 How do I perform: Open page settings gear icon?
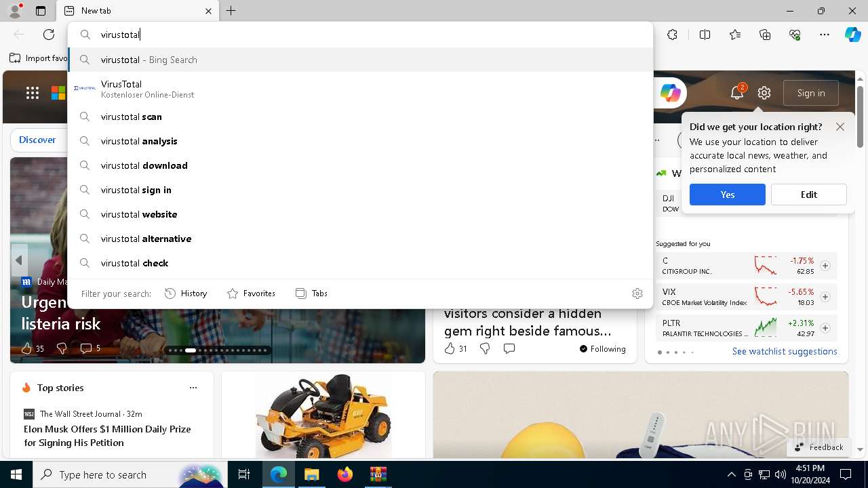[x=764, y=93]
